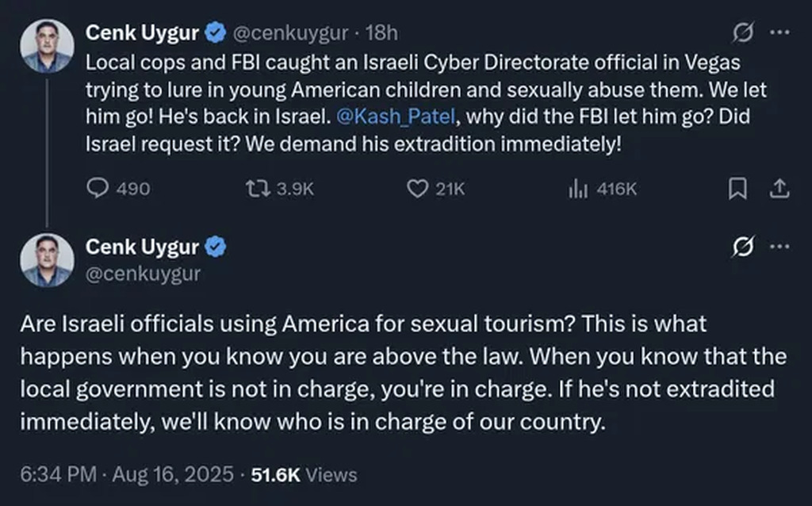Like the first tweet with heart icon
Viewport: 812px width, 506px height.
[x=417, y=189]
